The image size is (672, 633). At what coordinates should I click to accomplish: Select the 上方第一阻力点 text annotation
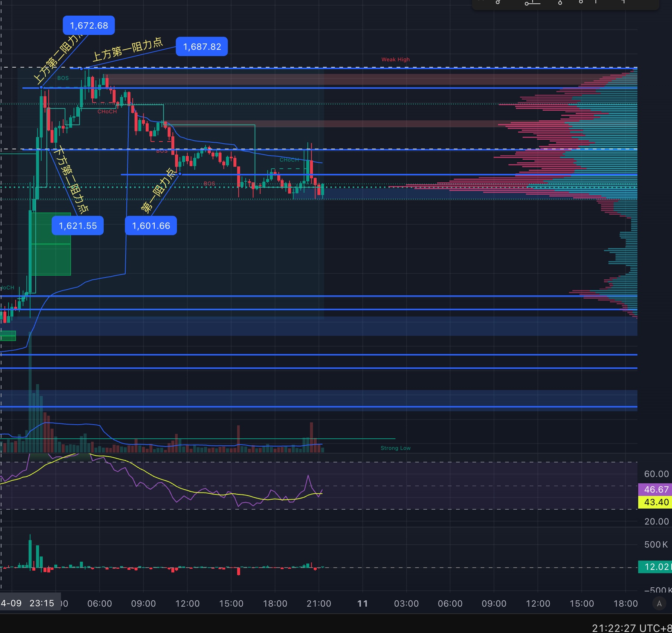127,50
